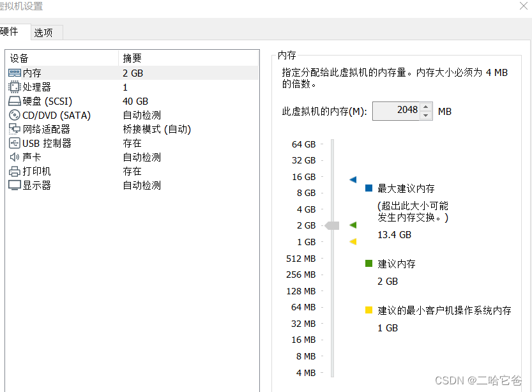Click the yellow minimum guest OS memory marker

353,241
